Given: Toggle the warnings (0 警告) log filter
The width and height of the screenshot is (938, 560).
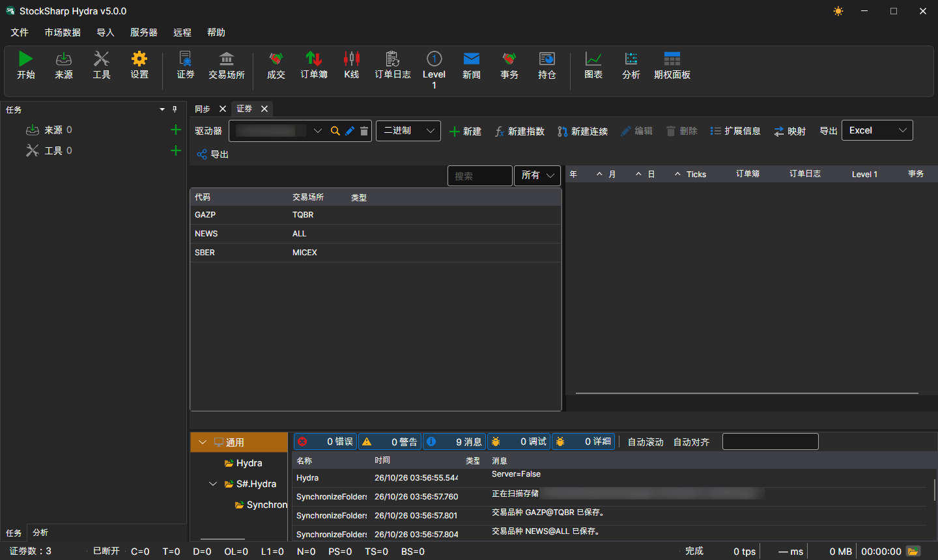Looking at the screenshot, I should tap(390, 441).
